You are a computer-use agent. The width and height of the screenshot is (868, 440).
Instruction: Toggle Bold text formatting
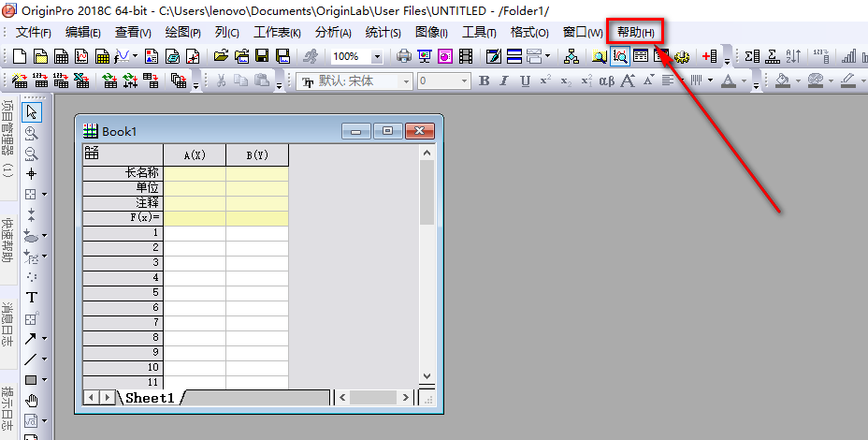(x=484, y=81)
